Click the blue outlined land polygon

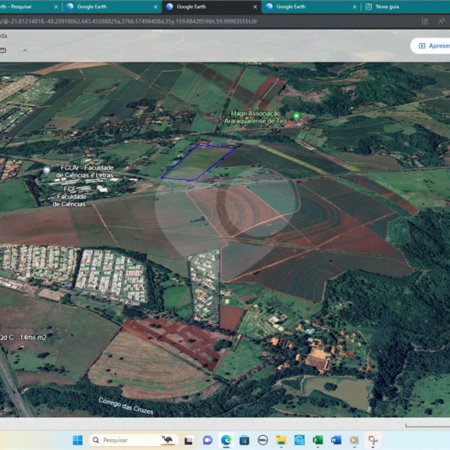point(198,163)
